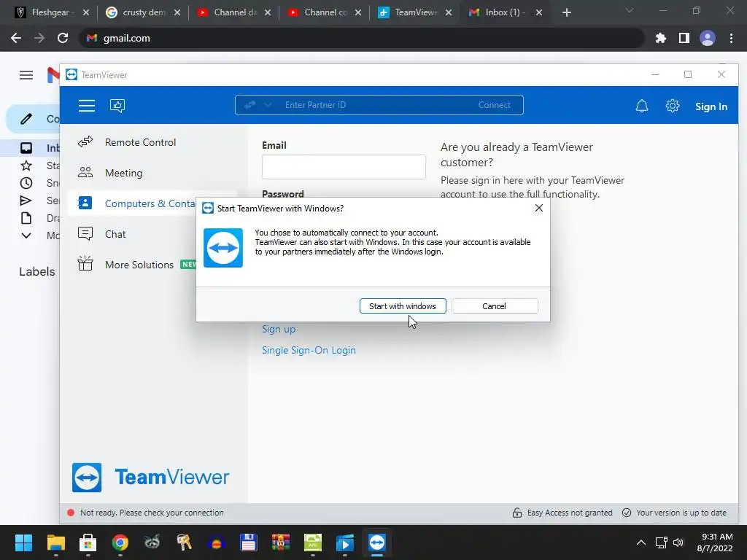747x560 pixels.
Task: Click the Start with windows button
Action: (403, 306)
